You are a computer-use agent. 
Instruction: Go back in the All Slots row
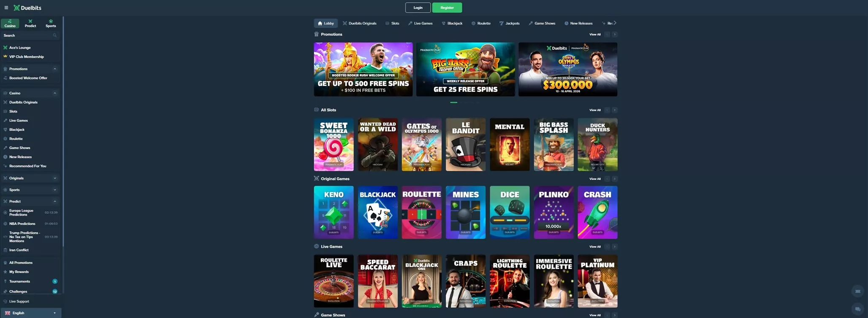click(607, 110)
